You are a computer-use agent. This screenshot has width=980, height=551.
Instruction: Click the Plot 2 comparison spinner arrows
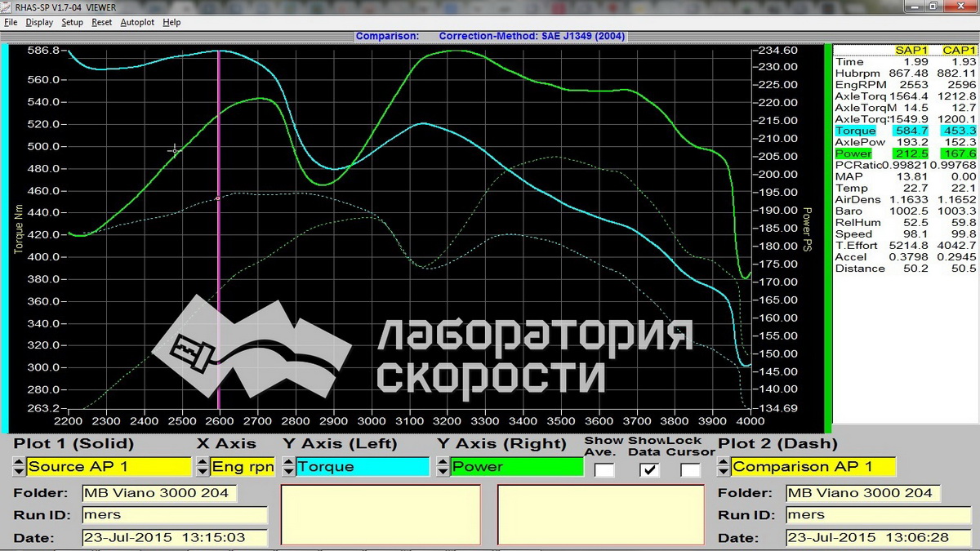coord(724,467)
